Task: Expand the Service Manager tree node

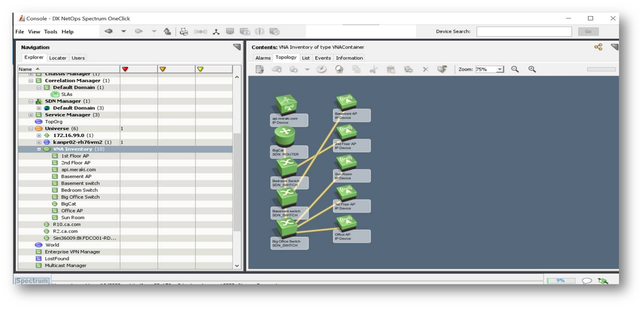Action: pos(31,115)
